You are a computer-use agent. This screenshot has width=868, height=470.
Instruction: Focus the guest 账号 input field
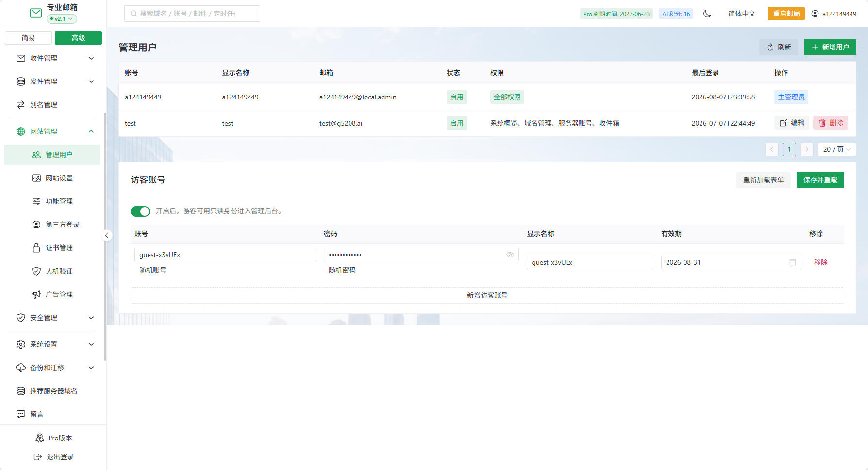pyautogui.click(x=225, y=255)
